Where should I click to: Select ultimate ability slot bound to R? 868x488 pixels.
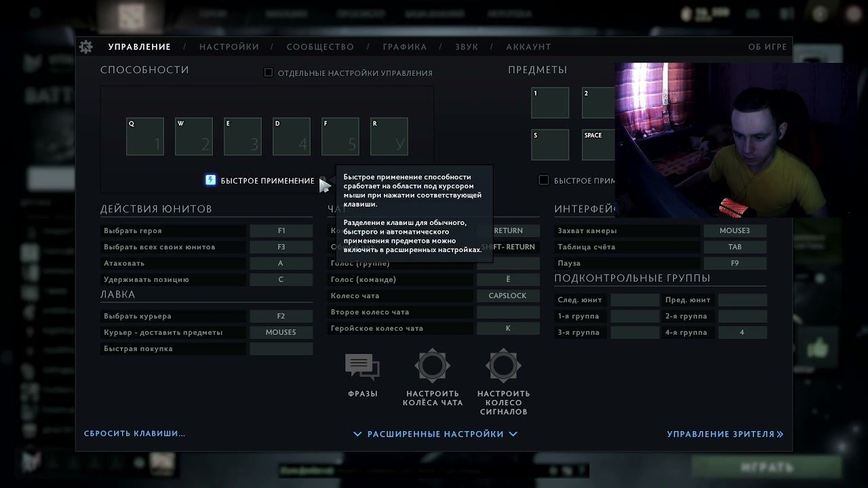click(389, 136)
